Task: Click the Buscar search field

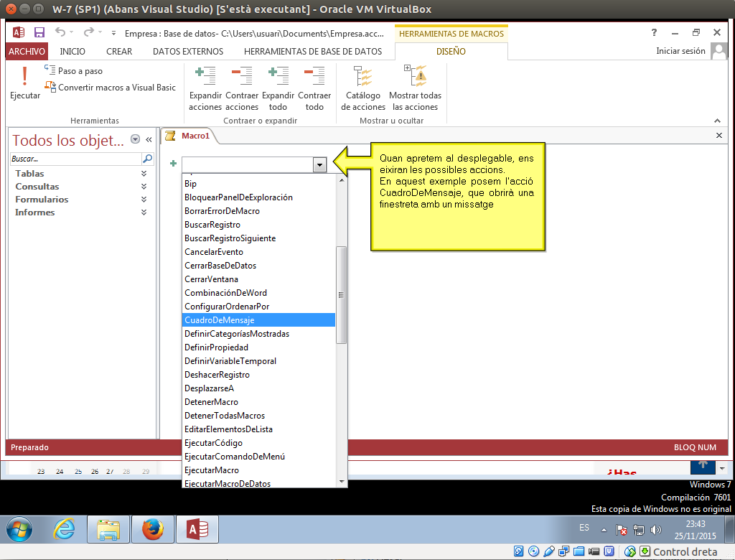Action: [x=75, y=159]
